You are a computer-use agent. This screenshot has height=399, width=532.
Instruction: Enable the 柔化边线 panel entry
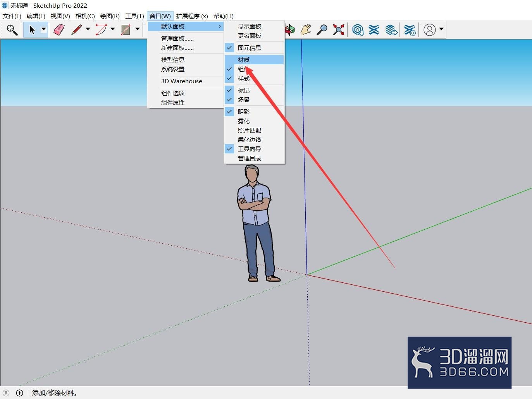254,139
